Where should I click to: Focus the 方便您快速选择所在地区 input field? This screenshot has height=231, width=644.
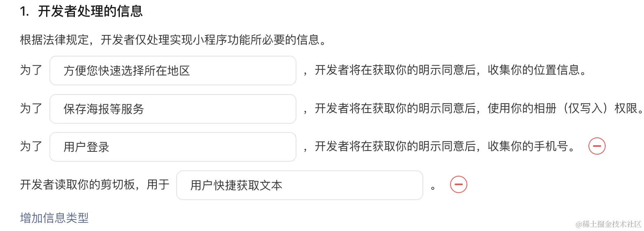173,71
